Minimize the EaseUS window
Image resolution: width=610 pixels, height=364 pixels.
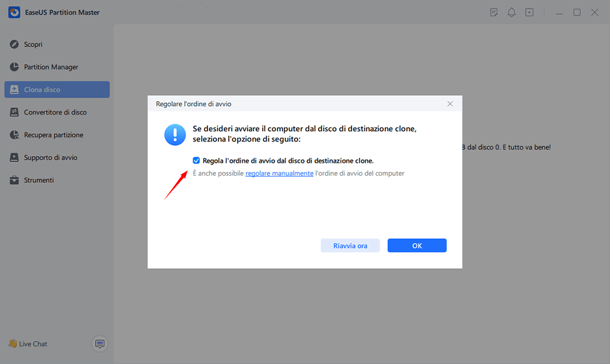click(559, 12)
